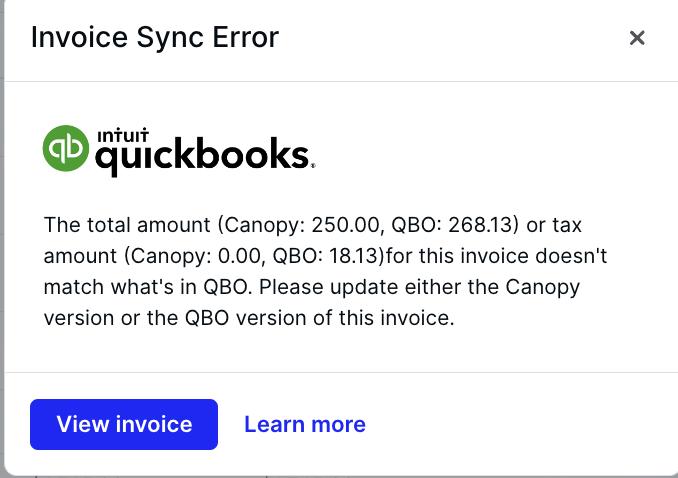The image size is (678, 478).
Task: Close the Invoice Sync Error dialog
Action: pos(637,38)
